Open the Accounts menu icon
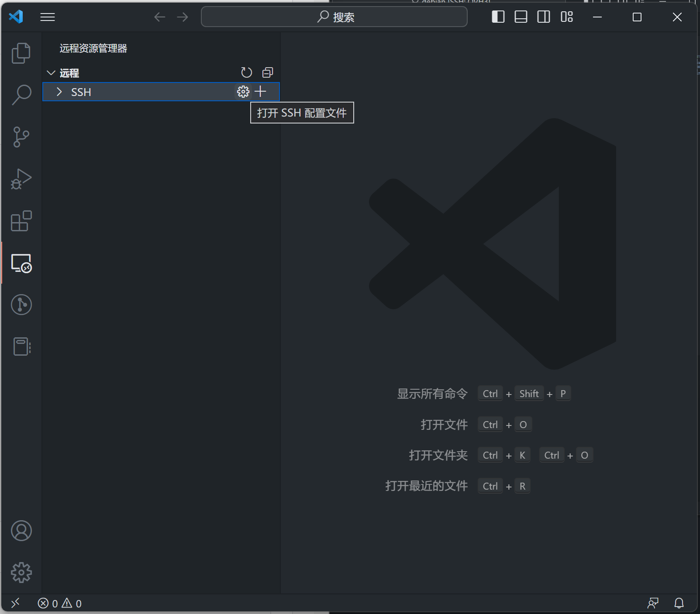700x614 pixels. point(21,531)
